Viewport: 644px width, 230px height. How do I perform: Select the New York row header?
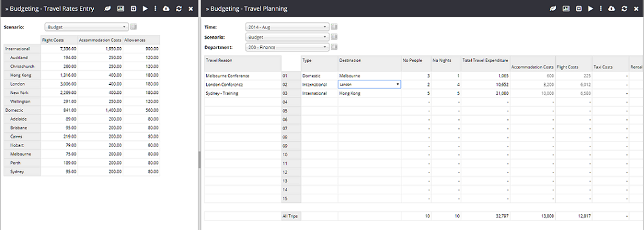[x=22, y=93]
